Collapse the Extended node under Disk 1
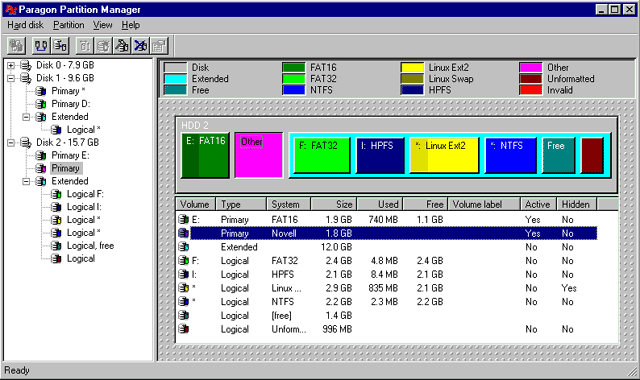The width and height of the screenshot is (640, 380). coord(26,117)
